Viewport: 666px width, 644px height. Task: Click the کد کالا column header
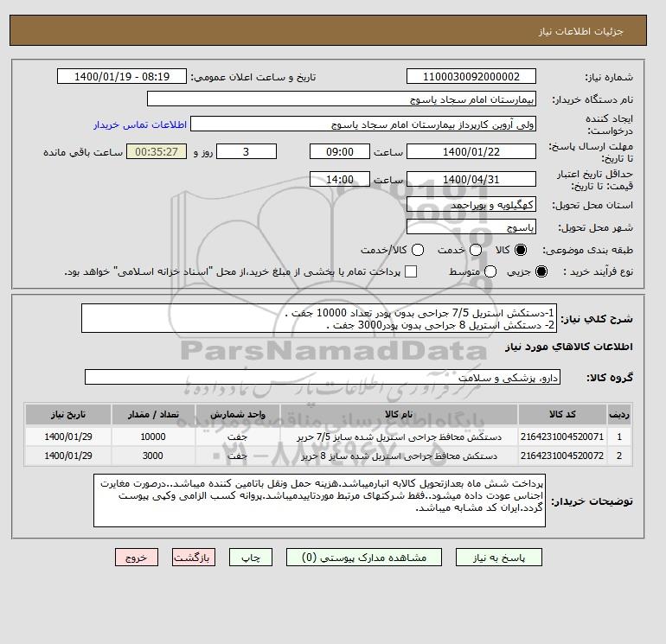pos(562,414)
